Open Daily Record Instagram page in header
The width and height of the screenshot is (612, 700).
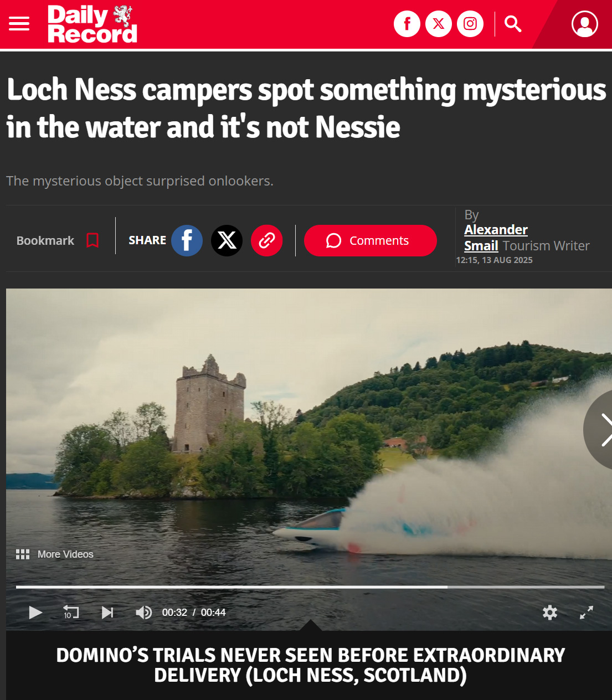[x=470, y=24]
